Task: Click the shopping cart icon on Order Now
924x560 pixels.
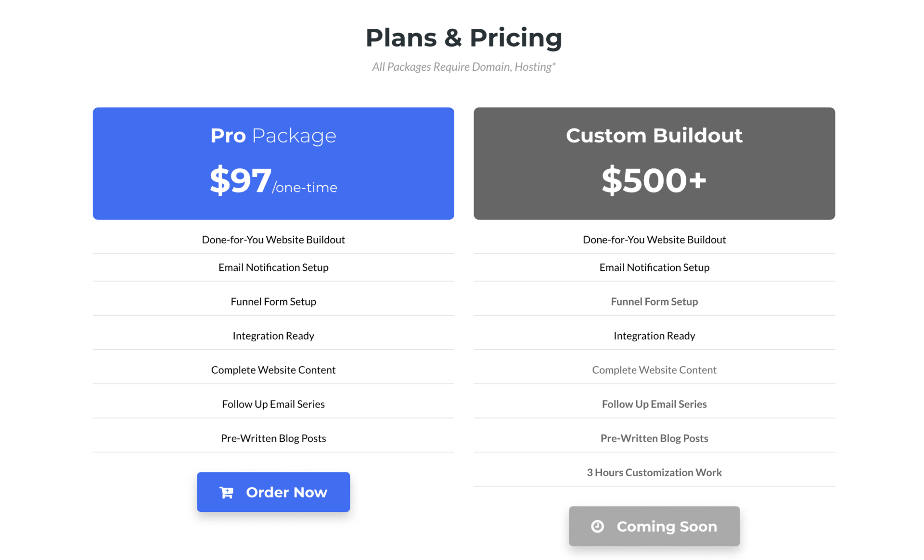Action: pos(226,492)
